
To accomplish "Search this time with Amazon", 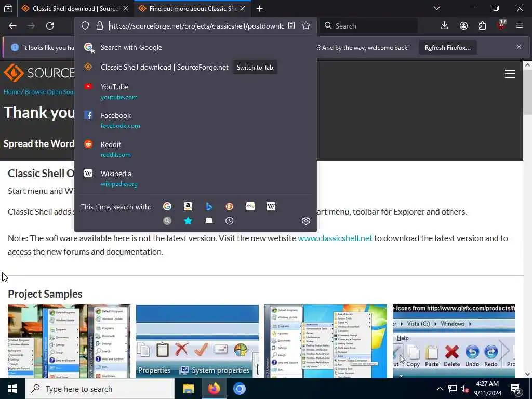I will tap(188, 206).
